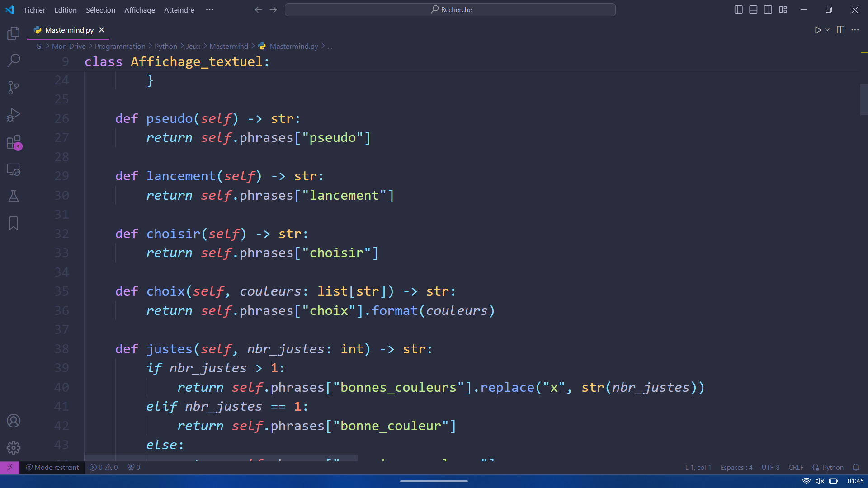Viewport: 868px width, 488px height.
Task: Click the Explorer icon in sidebar
Action: (13, 33)
